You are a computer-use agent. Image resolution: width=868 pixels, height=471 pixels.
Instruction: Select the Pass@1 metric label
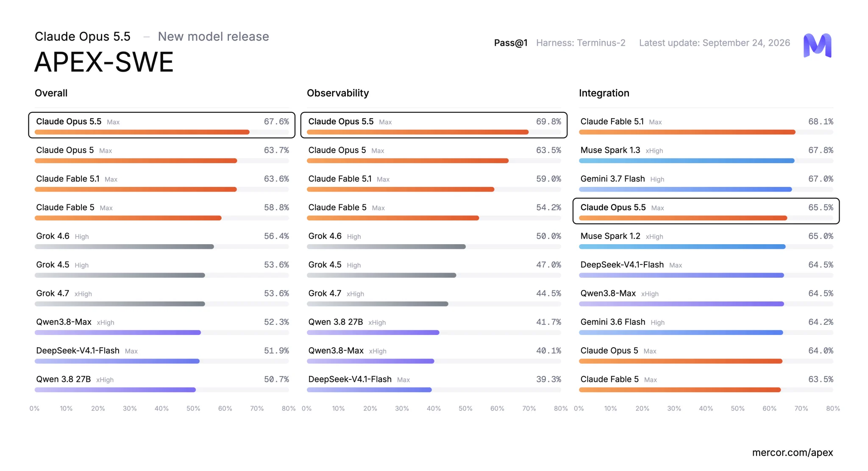(x=511, y=43)
